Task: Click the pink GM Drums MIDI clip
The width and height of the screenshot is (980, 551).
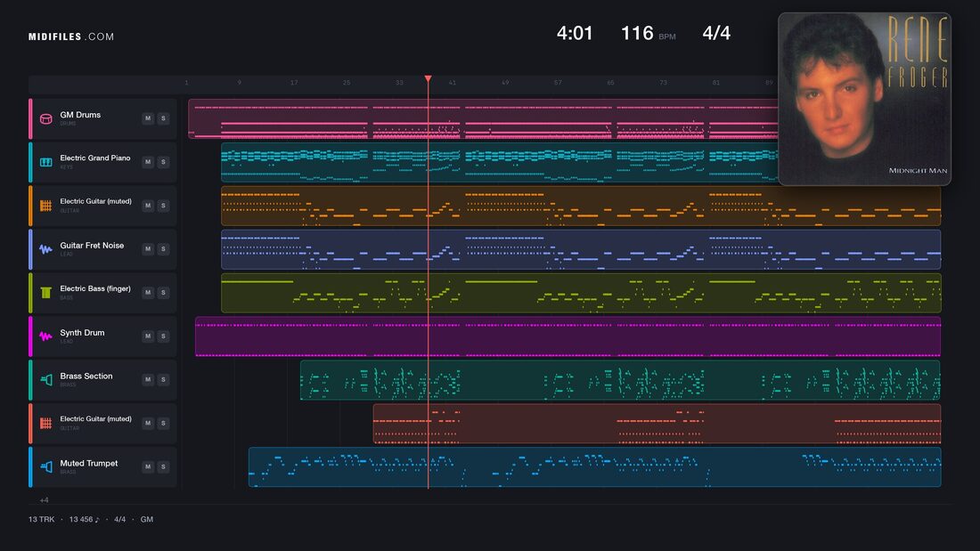Action: (x=483, y=118)
